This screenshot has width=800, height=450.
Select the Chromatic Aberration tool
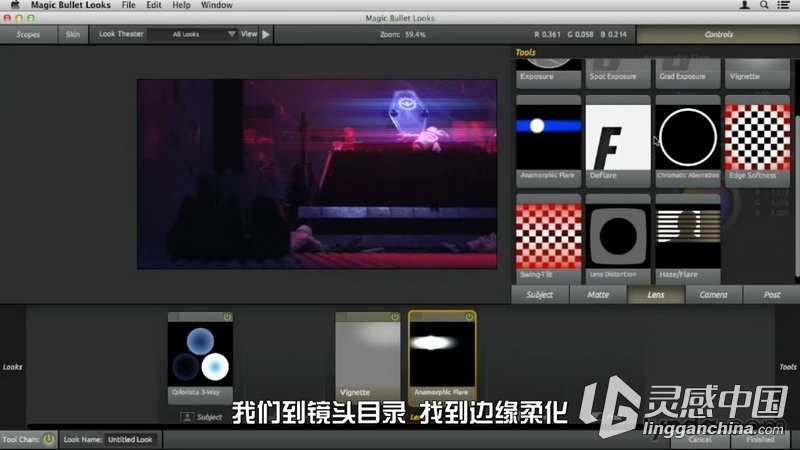coord(688,141)
